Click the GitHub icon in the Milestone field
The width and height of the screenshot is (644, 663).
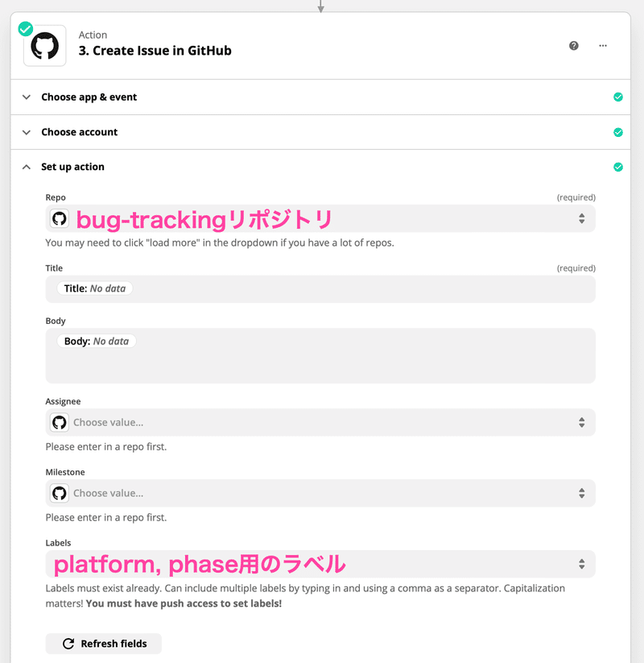(x=59, y=493)
